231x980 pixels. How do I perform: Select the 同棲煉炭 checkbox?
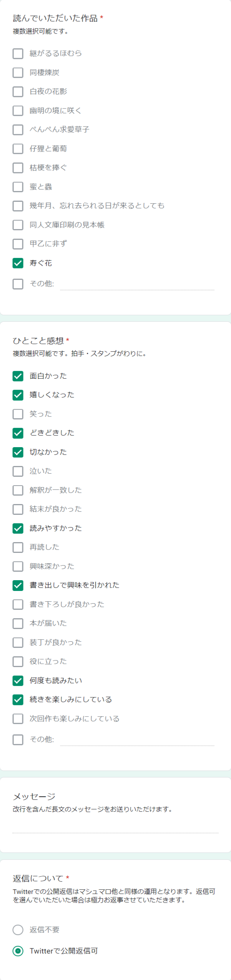click(18, 73)
